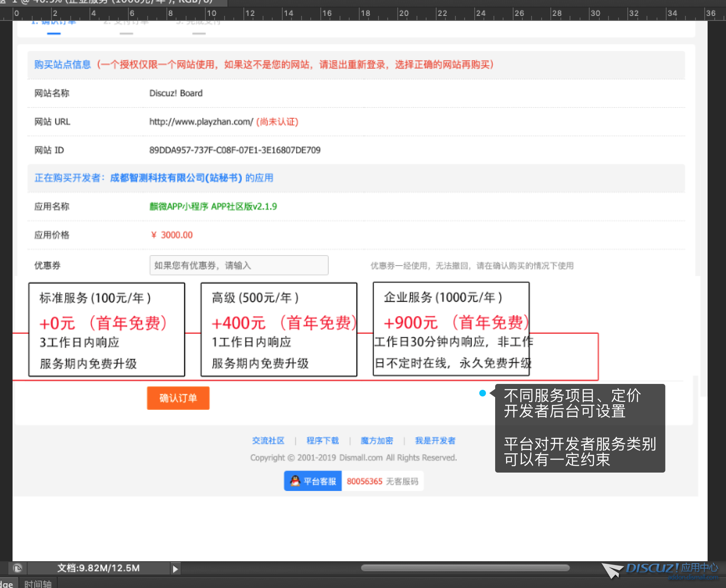Click the QQ penguin icon in 平台客服

[x=295, y=481]
